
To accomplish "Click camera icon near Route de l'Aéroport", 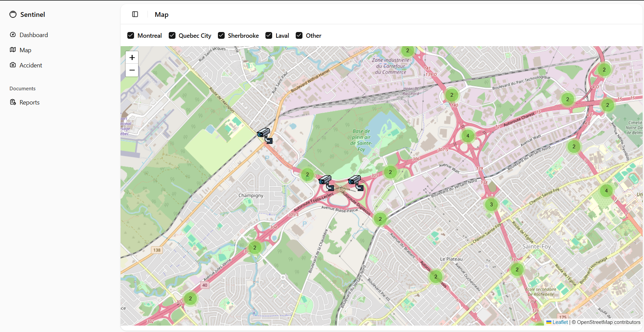I will point(265,135).
